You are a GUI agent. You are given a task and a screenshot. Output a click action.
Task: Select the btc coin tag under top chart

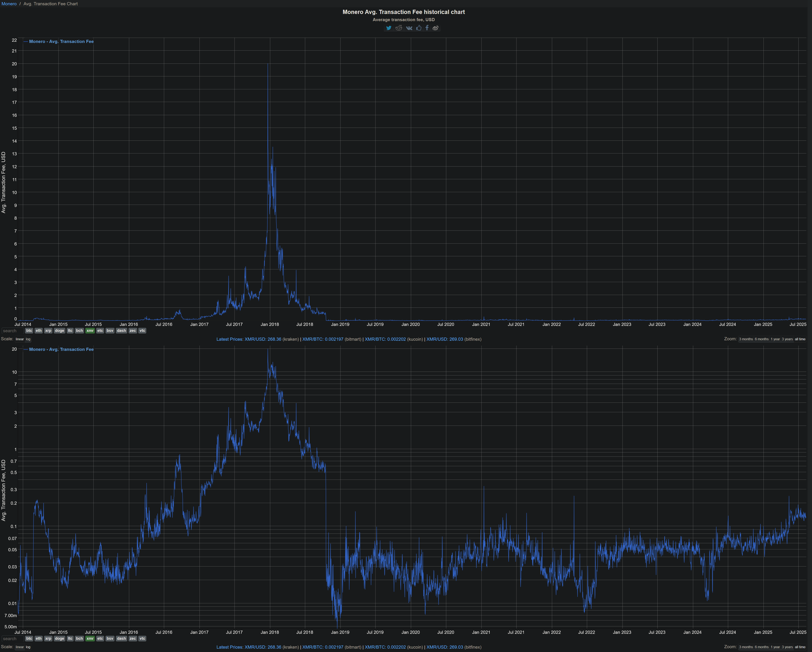29,331
